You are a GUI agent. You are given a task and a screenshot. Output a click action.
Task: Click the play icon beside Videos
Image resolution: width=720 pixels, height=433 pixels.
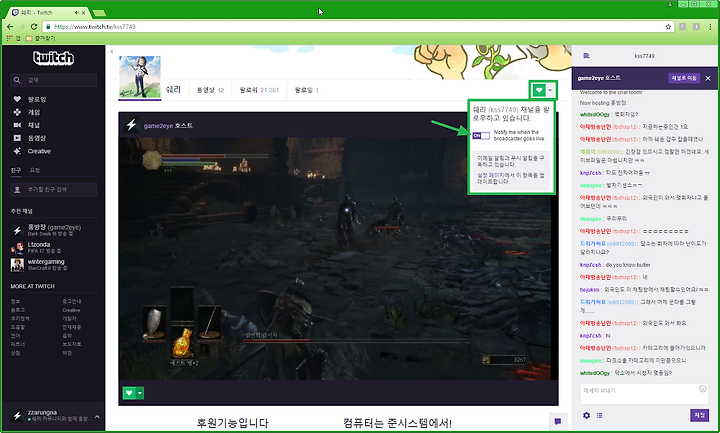point(17,138)
